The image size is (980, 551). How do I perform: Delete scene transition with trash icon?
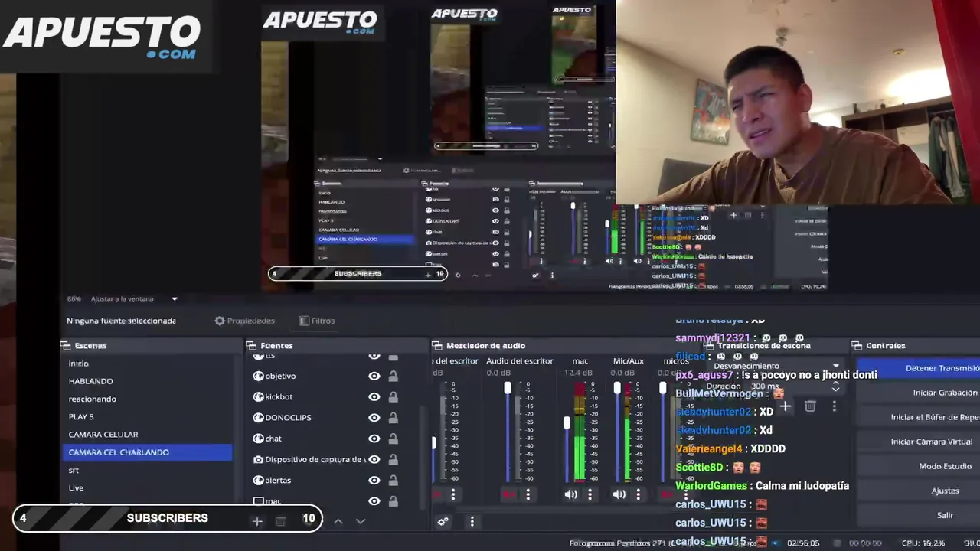(810, 406)
